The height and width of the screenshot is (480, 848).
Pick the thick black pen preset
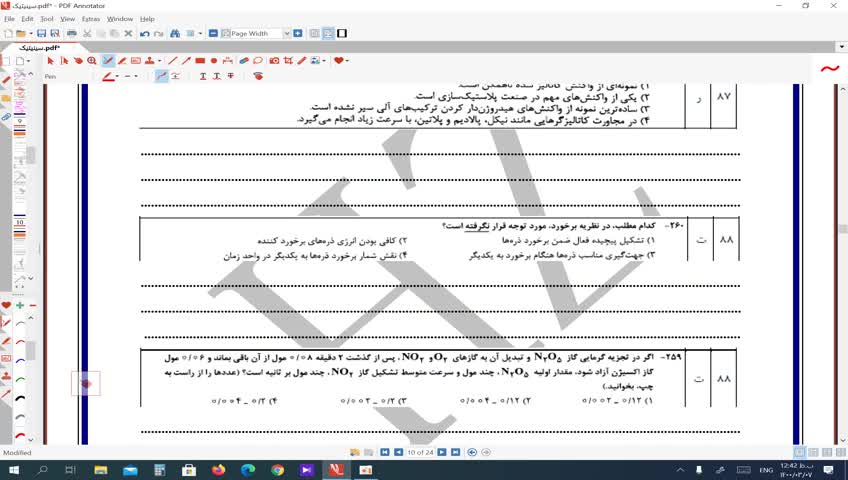coord(20,398)
